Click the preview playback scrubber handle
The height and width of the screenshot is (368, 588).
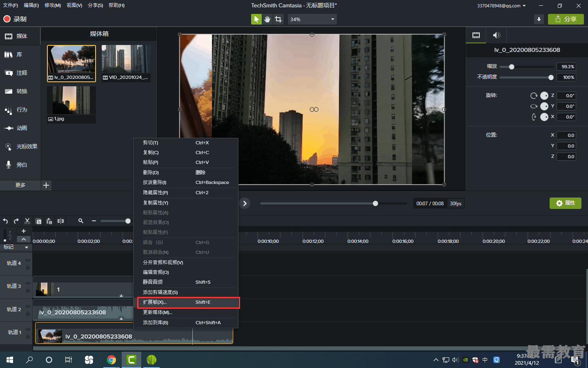click(x=375, y=203)
